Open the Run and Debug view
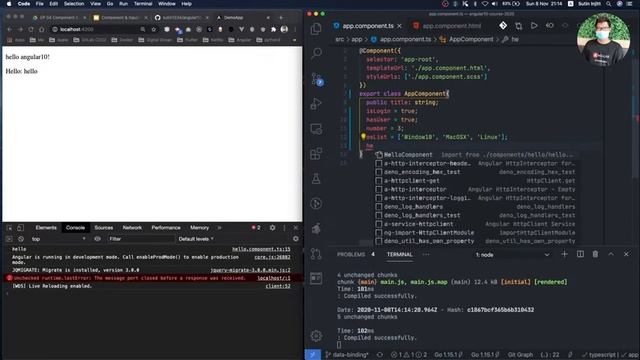The width and height of the screenshot is (640, 360). click(316, 104)
